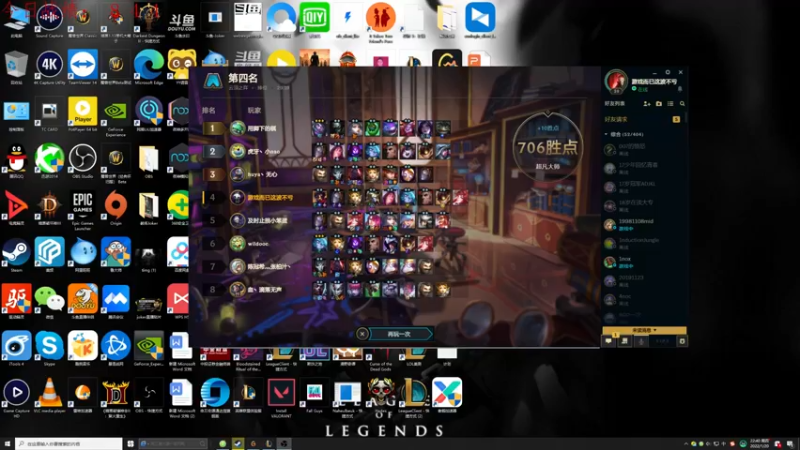Launch PotPlayer 64 bit shortcut

click(x=83, y=114)
